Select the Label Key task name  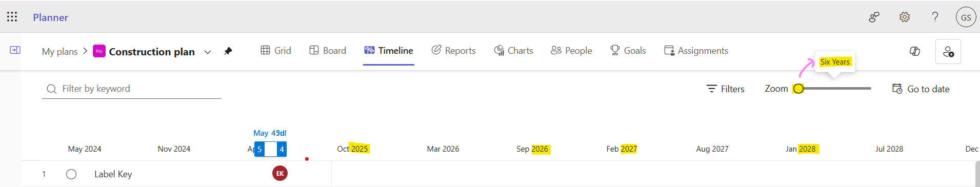point(113,174)
